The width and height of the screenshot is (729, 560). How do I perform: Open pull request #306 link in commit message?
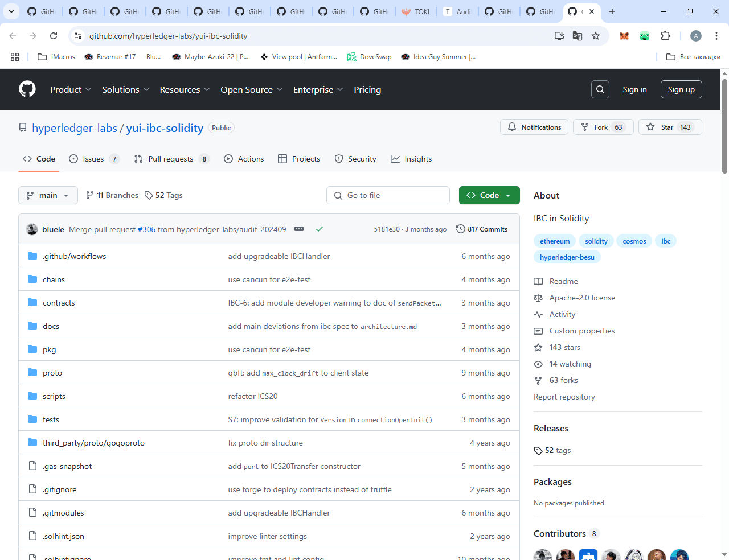(146, 229)
